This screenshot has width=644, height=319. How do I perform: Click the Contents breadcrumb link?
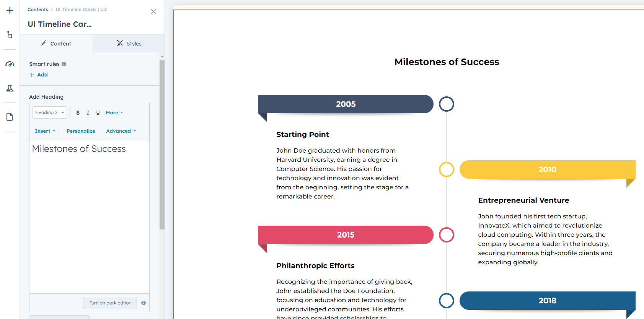[x=38, y=10]
